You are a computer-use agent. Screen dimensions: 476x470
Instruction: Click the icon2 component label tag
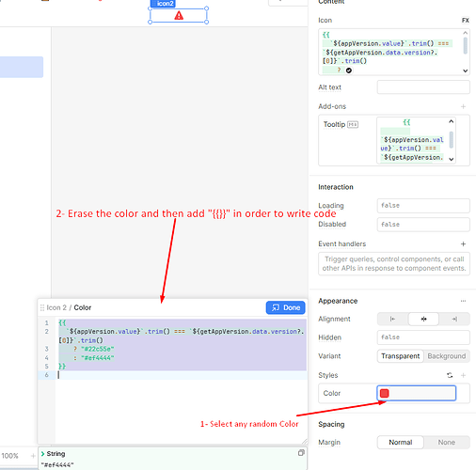[163, 4]
